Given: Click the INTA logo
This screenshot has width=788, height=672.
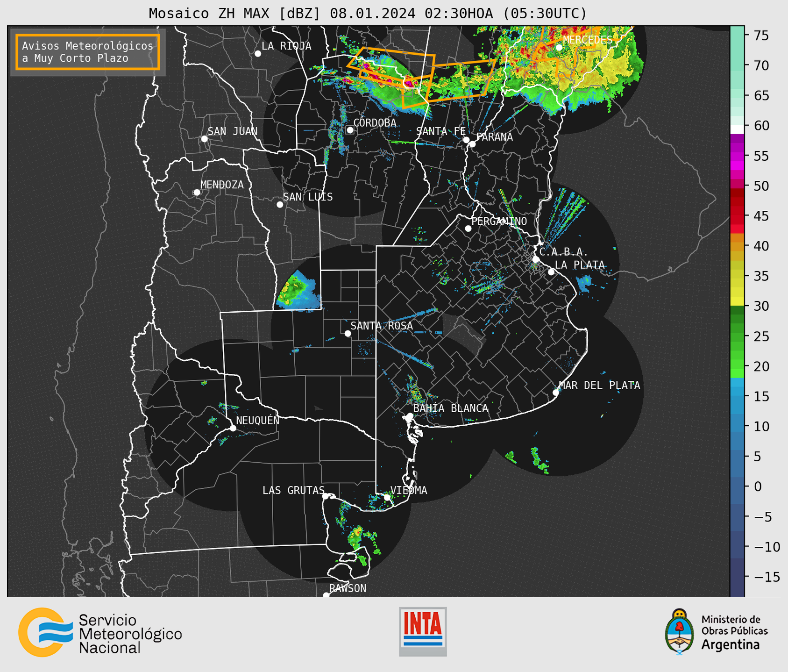Looking at the screenshot, I should [x=423, y=631].
